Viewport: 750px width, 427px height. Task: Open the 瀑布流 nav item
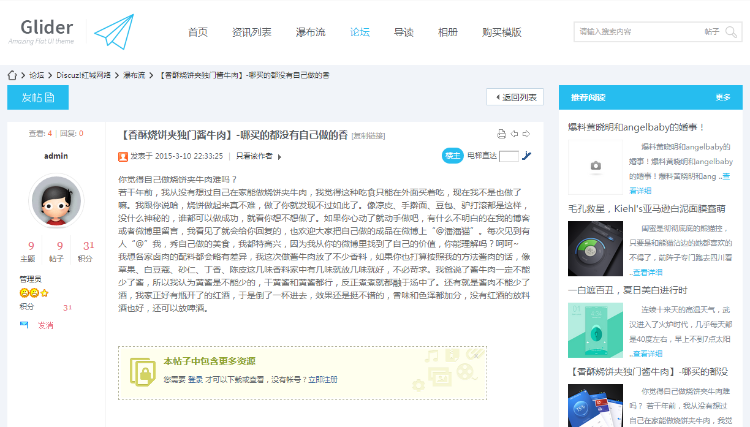tap(310, 32)
